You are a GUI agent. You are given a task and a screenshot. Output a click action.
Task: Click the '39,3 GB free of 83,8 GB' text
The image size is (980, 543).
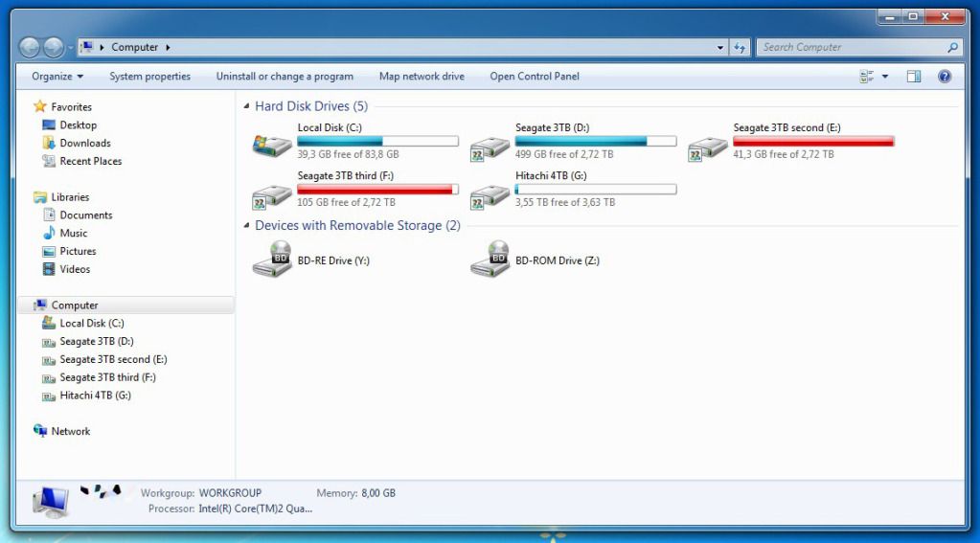click(x=348, y=154)
